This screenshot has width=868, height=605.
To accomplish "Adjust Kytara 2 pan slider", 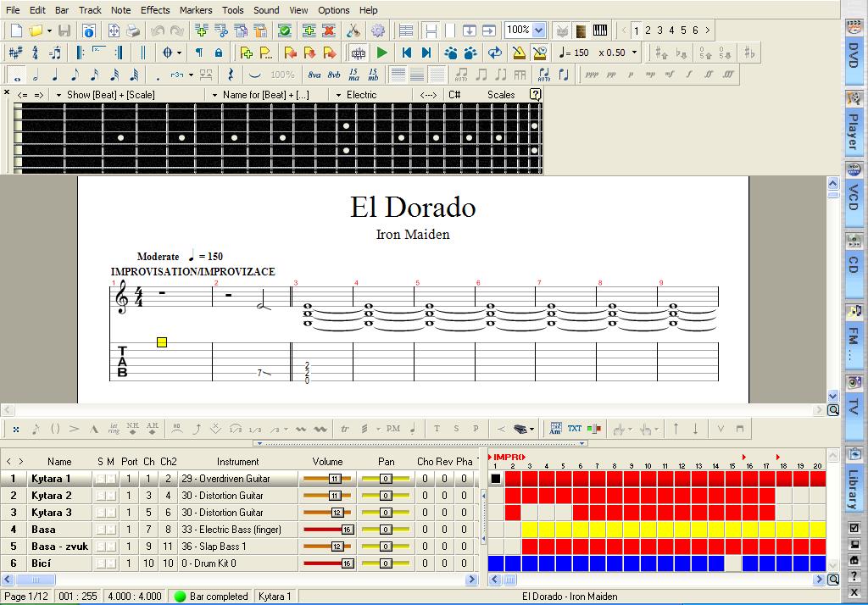I will click(x=386, y=496).
